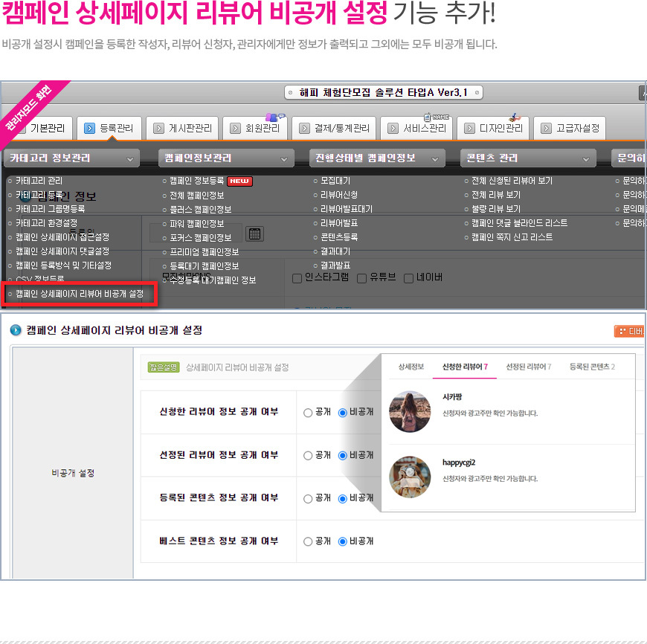Open the 회원관리 tab
The image size is (647, 644).
click(x=254, y=129)
